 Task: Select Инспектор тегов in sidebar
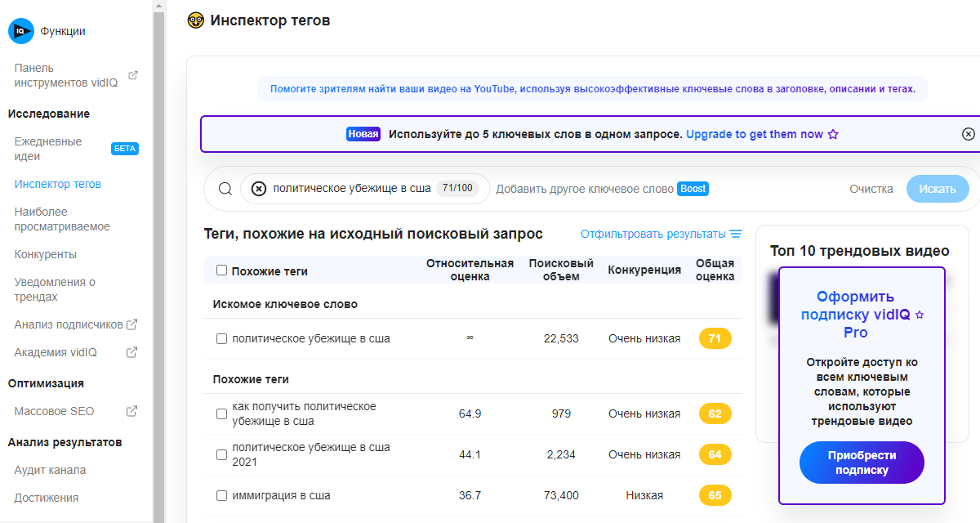[58, 184]
